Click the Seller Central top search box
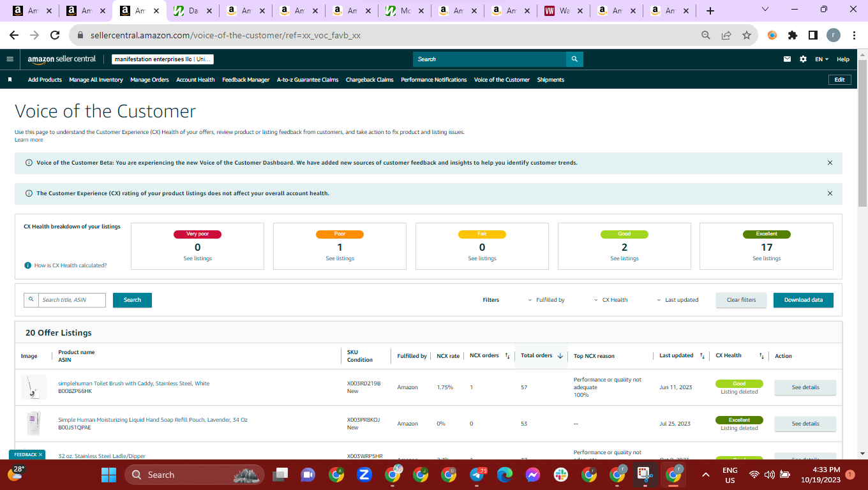Viewport: 868px width, 490px height. click(490, 59)
